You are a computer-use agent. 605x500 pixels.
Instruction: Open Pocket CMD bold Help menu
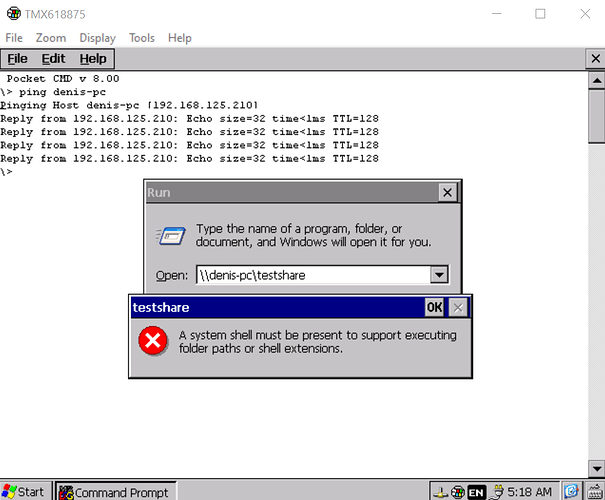click(x=93, y=59)
